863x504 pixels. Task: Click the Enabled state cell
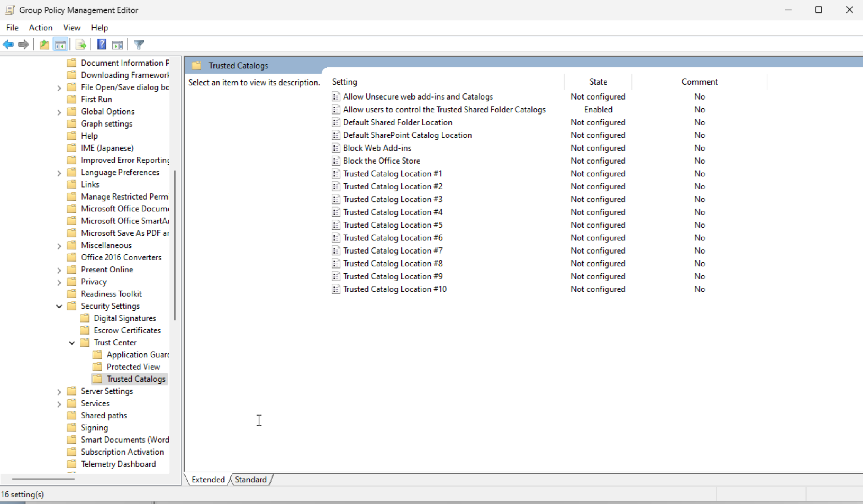tap(598, 110)
